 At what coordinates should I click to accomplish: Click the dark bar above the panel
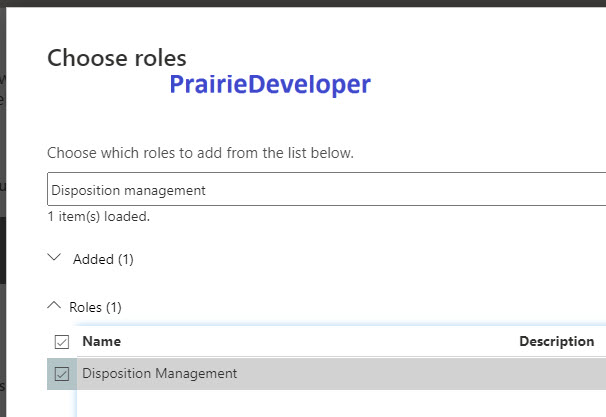tap(303, 3)
